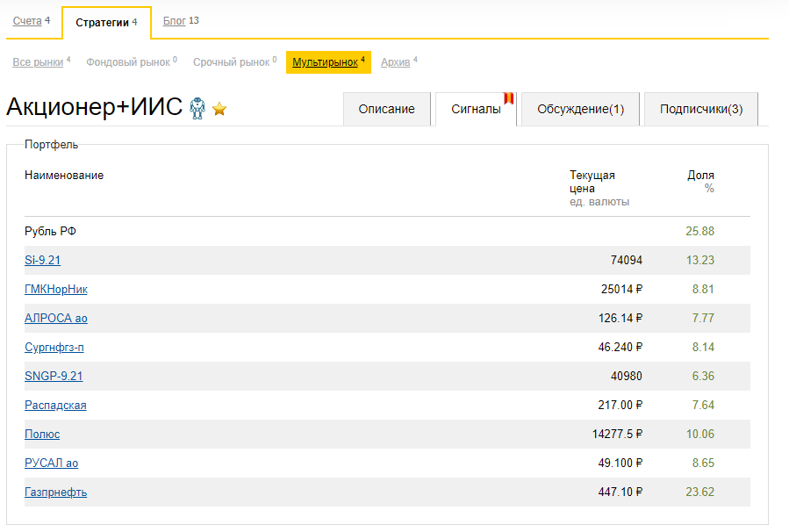
Task: Open the Si-9.21 instrument link
Action: pyautogui.click(x=43, y=260)
